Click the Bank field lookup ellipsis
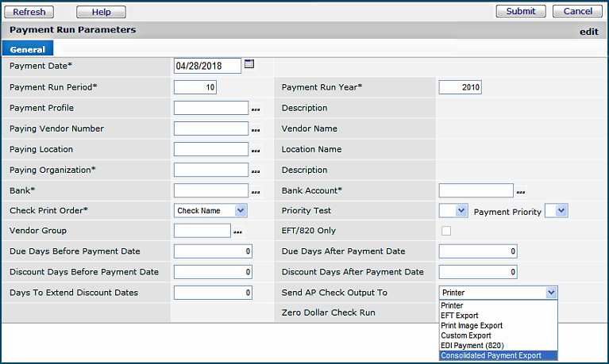 click(256, 191)
